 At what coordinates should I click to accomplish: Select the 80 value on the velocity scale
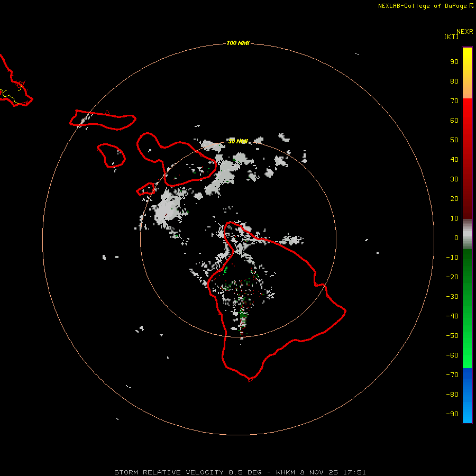tap(454, 81)
